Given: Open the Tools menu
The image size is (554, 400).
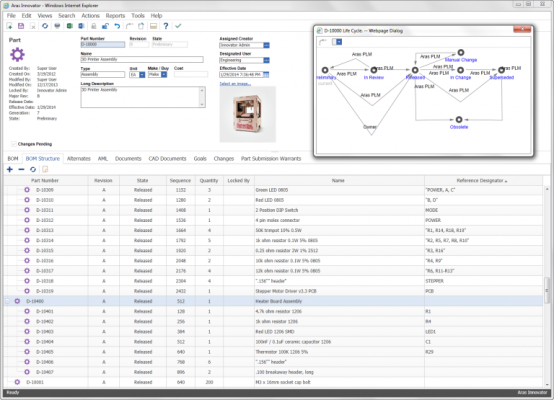Looking at the screenshot, I should 138,16.
